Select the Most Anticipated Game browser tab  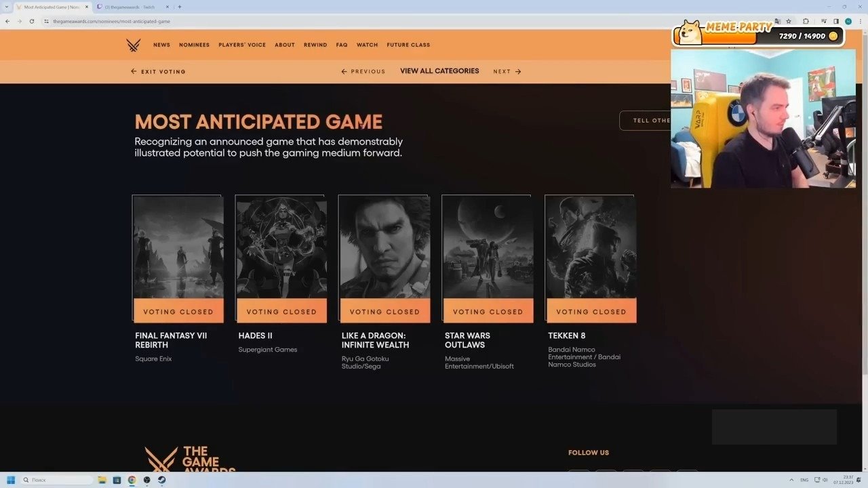click(52, 7)
